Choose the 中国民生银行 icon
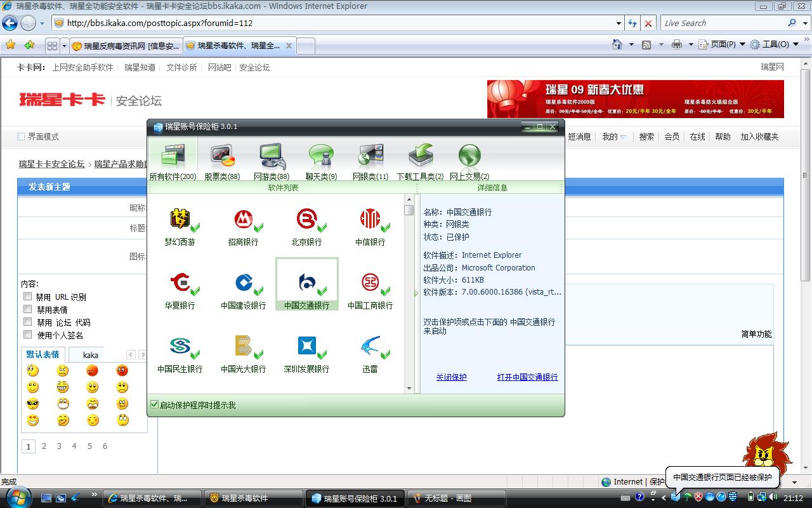The image size is (812, 508). pyautogui.click(x=180, y=354)
